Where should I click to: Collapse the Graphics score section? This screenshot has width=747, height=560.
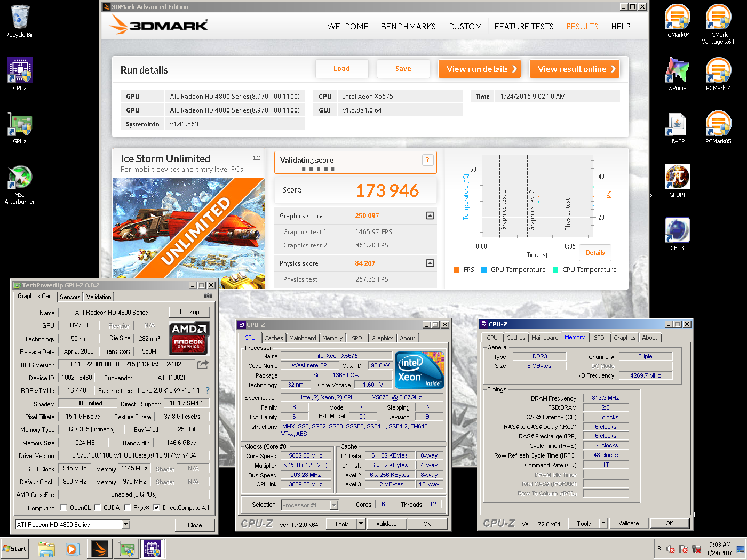[430, 215]
